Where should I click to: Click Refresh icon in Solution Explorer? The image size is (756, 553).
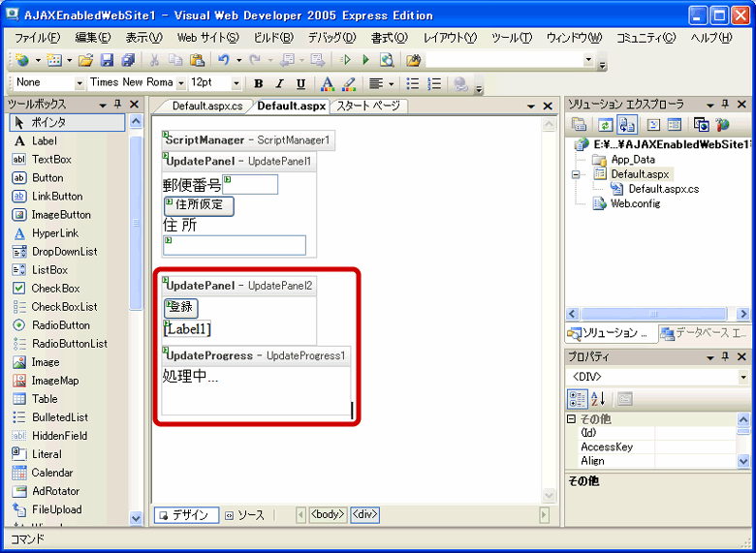(x=606, y=125)
